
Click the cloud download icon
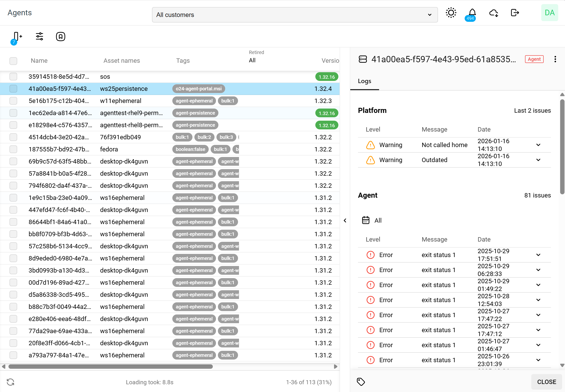[493, 13]
